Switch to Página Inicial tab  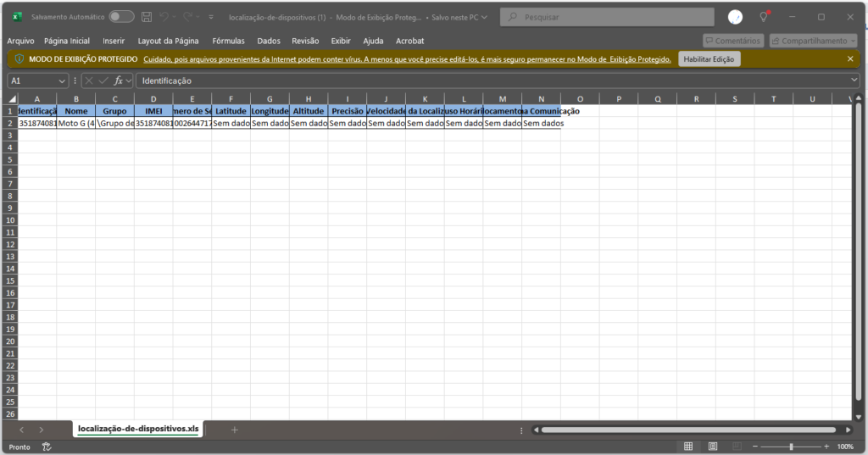coord(67,41)
